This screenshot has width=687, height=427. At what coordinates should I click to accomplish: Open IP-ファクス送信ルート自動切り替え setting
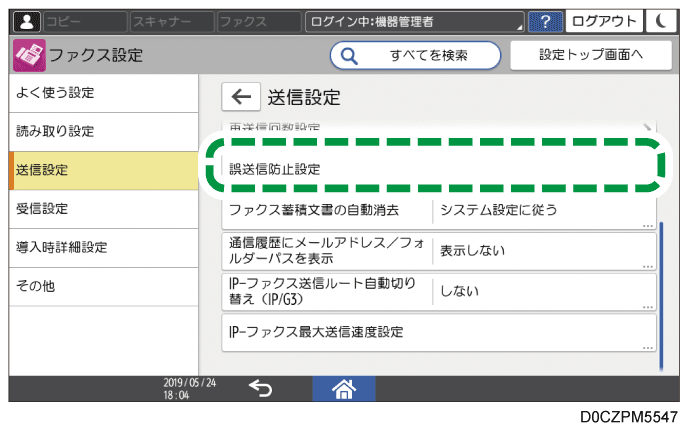click(x=439, y=292)
